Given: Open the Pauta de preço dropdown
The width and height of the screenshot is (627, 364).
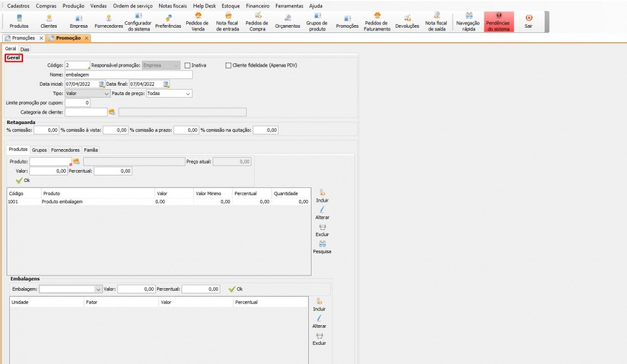Looking at the screenshot, I should pyautogui.click(x=188, y=94).
